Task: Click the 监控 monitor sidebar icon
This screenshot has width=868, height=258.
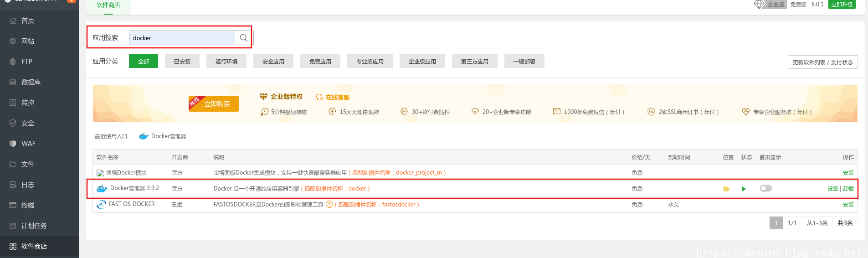Action: (x=13, y=103)
